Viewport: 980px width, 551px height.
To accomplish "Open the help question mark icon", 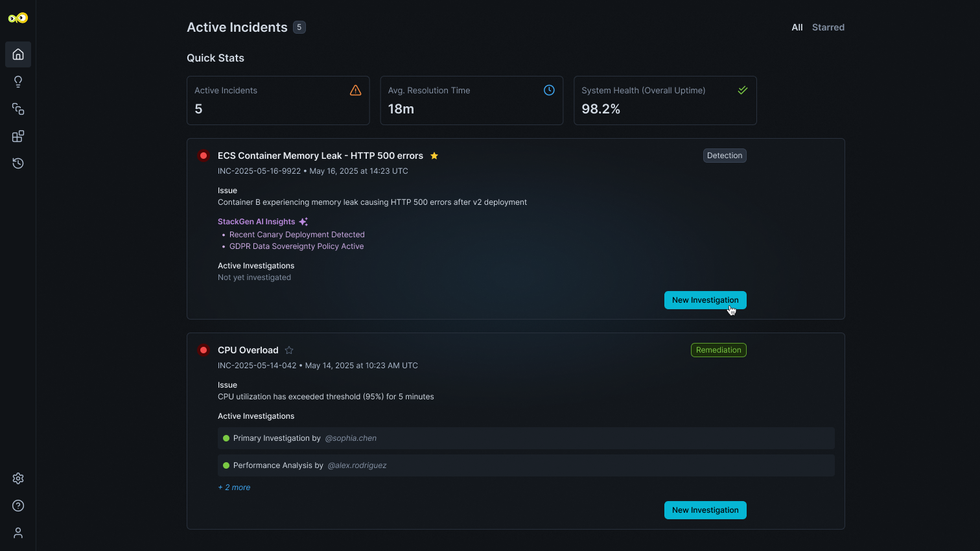I will [x=18, y=506].
